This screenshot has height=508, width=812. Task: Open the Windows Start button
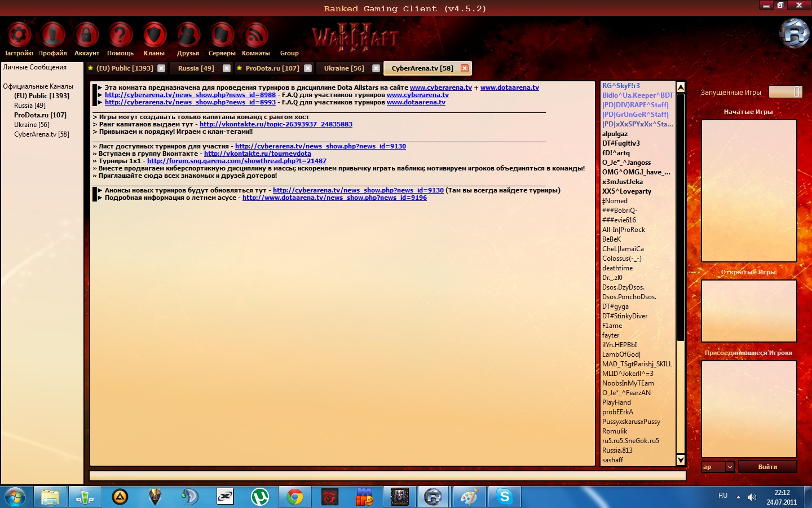tap(15, 497)
